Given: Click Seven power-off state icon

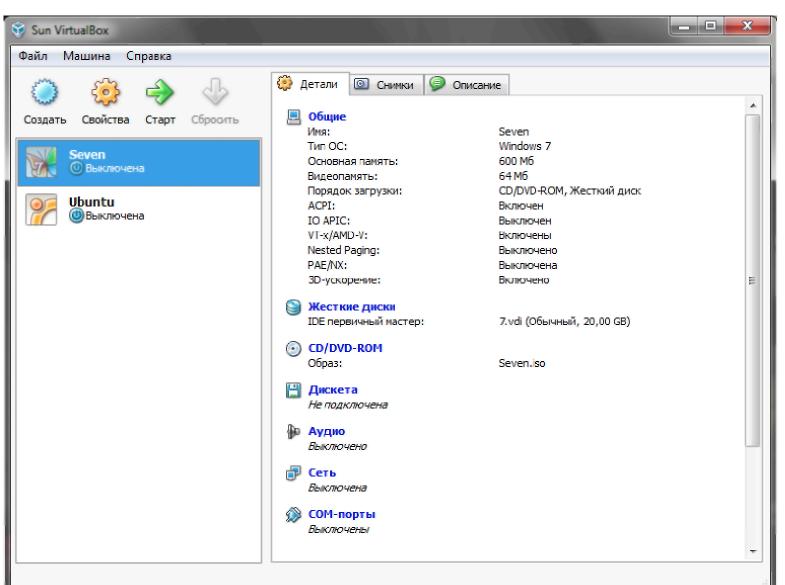Looking at the screenshot, I should (76, 168).
